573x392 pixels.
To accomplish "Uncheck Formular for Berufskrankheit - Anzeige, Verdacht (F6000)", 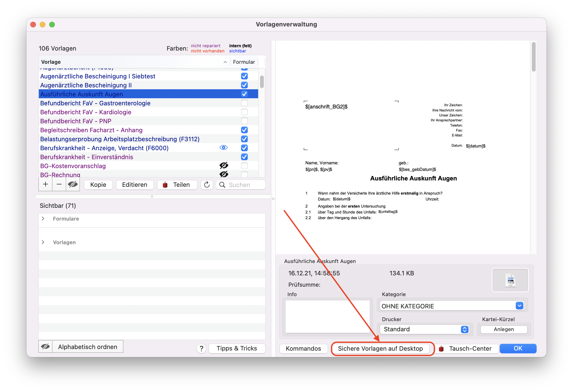I will (x=244, y=148).
